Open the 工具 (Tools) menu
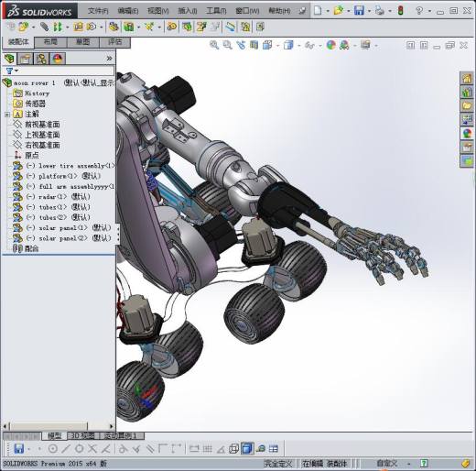 tap(216, 11)
